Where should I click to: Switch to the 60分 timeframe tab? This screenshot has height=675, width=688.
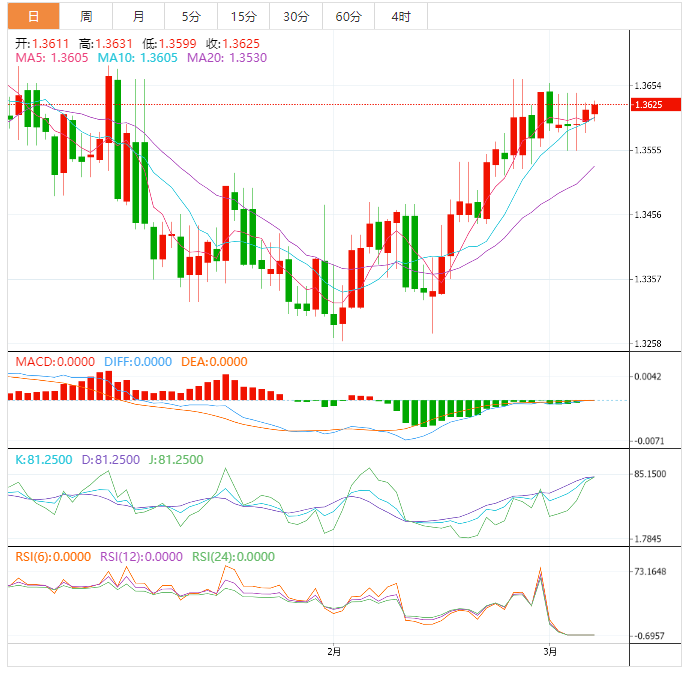point(348,16)
